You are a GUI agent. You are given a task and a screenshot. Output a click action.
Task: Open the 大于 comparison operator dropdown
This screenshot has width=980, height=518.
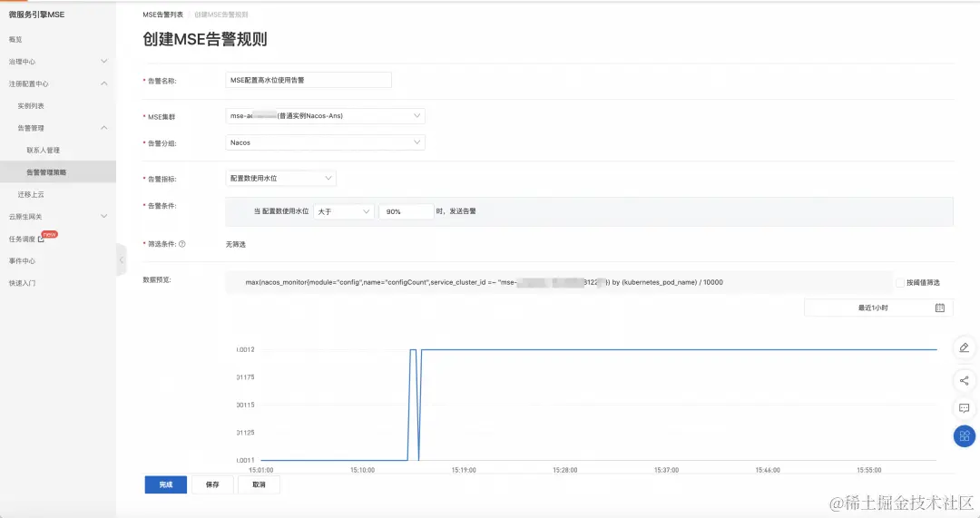pyautogui.click(x=344, y=211)
